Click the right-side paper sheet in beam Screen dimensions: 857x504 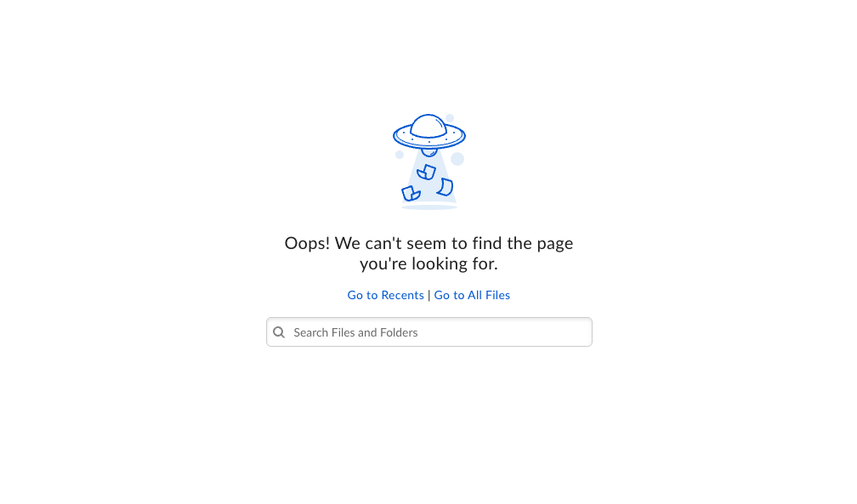[446, 187]
